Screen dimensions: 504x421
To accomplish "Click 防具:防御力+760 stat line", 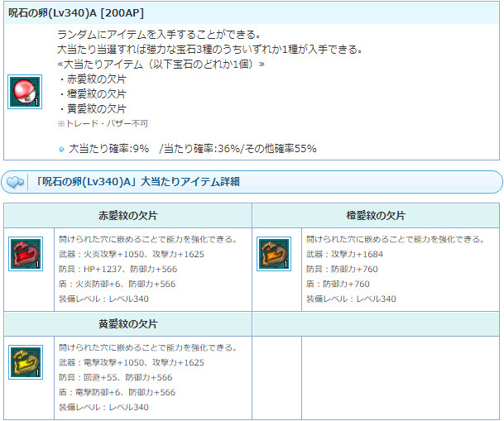I will click(342, 269).
